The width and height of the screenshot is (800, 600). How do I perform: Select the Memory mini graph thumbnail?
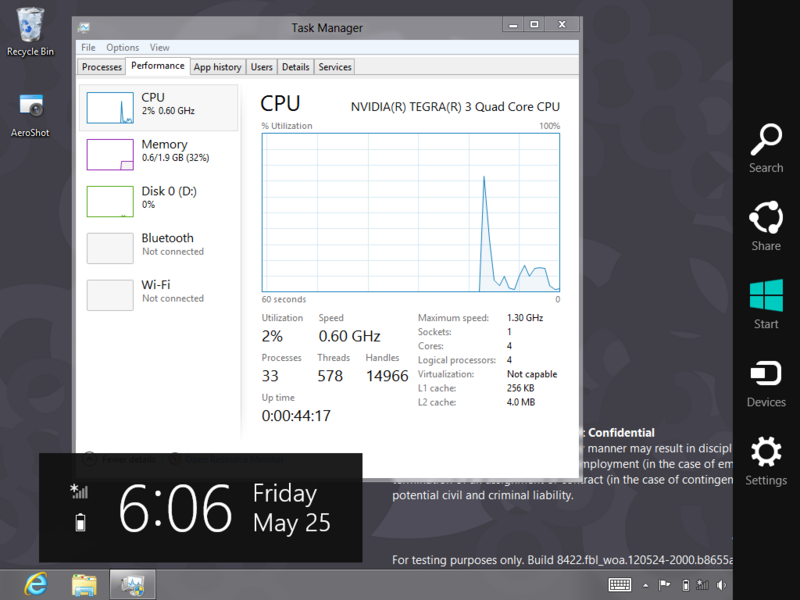coord(110,155)
